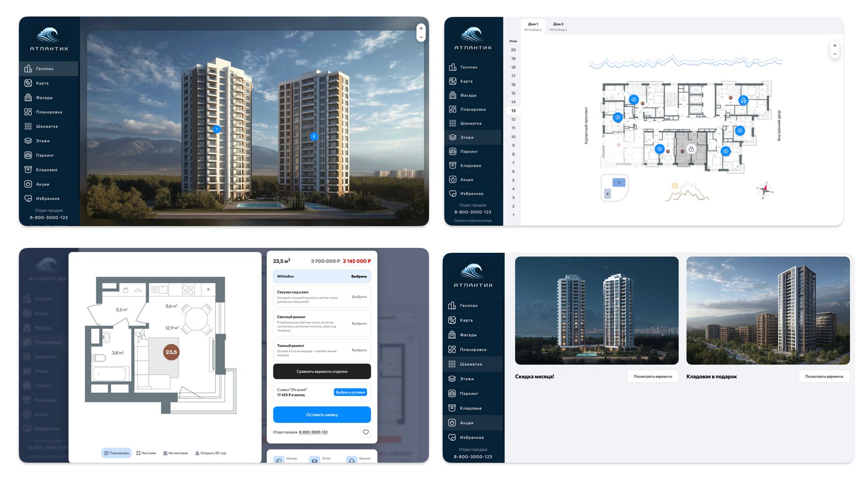Open the Скидка месяца promo image
The image size is (868, 490).
point(597,311)
